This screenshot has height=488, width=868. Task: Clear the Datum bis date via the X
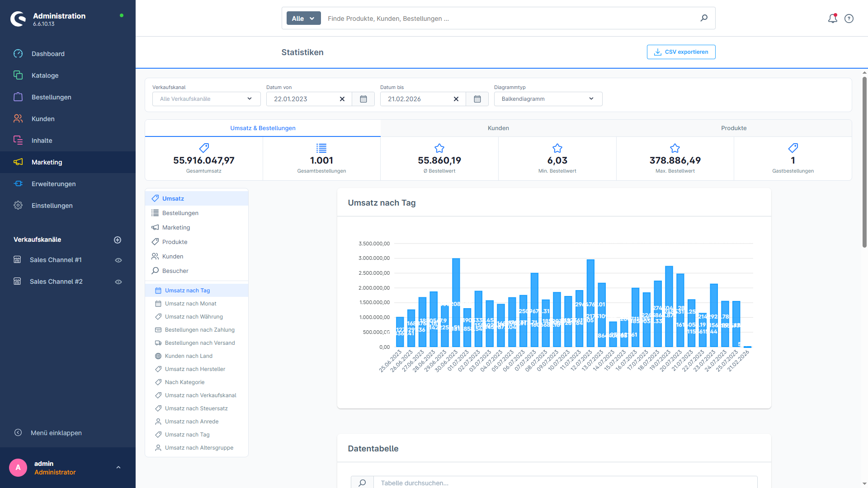click(456, 99)
